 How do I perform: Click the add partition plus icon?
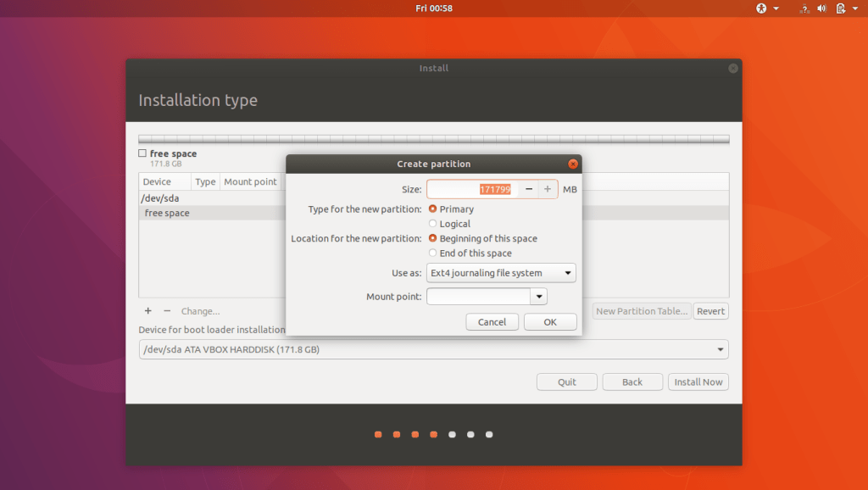(148, 311)
